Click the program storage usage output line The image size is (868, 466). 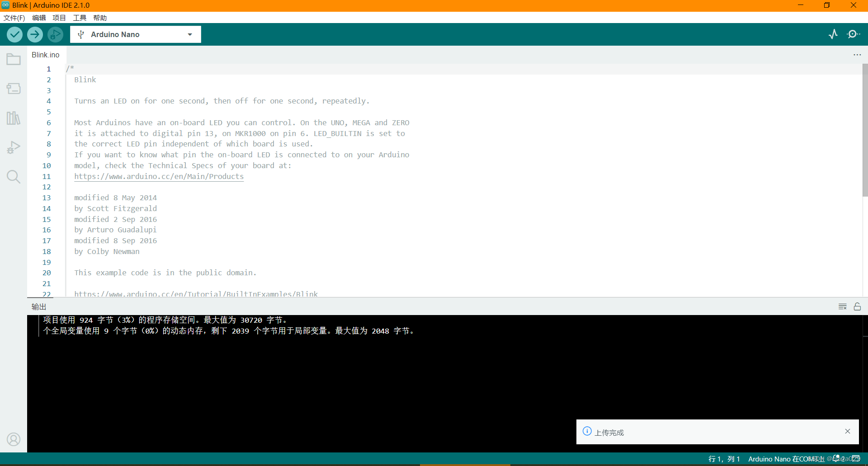click(x=165, y=320)
